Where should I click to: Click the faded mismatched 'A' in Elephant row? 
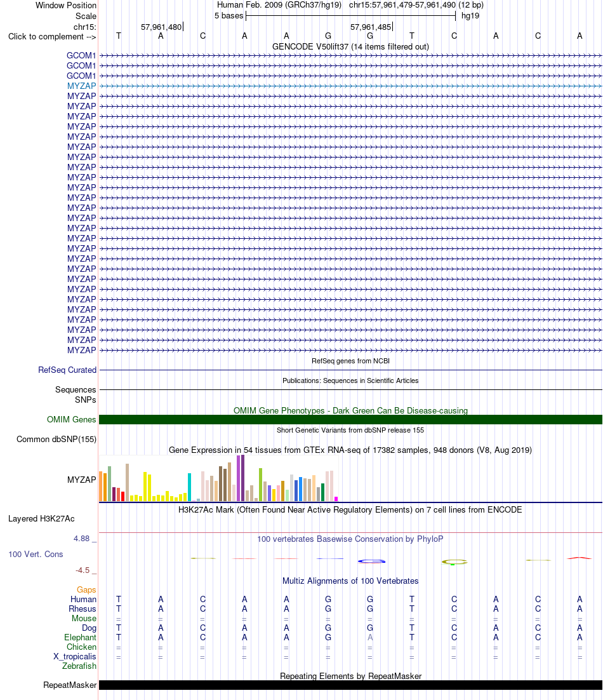pyautogui.click(x=370, y=638)
